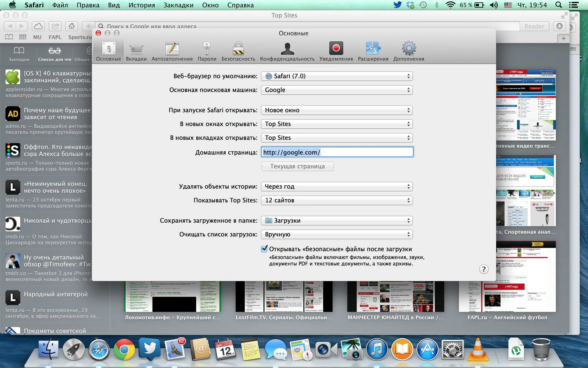Open the Файл menu
Image resolution: width=588 pixels, height=368 pixels.
pos(60,5)
